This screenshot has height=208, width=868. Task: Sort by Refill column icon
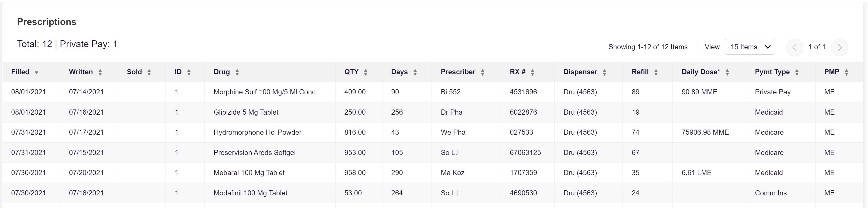(656, 72)
